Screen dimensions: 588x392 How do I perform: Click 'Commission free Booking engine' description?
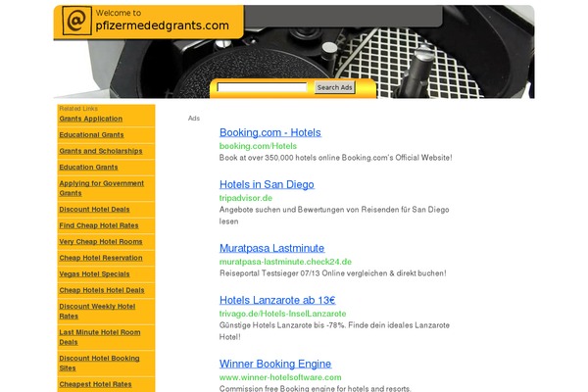point(315,388)
